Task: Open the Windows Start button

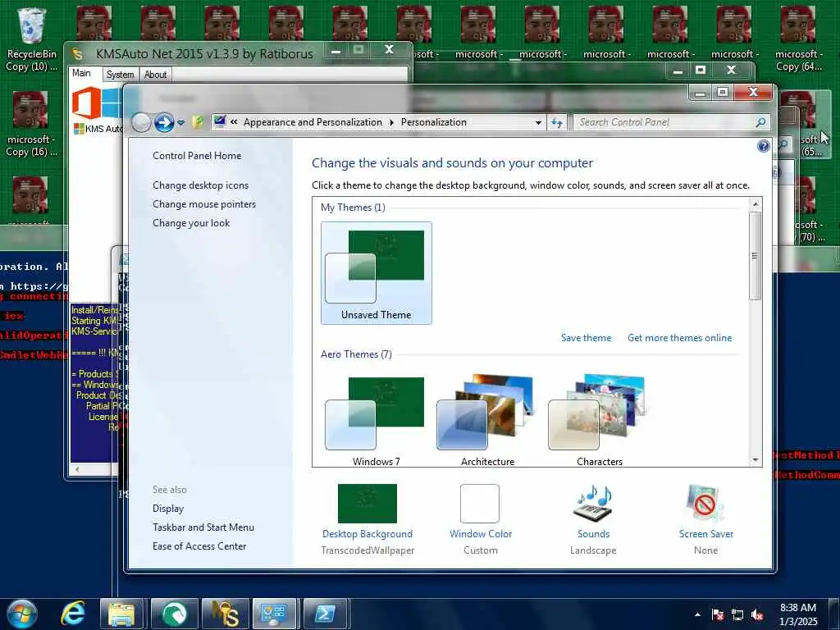Action: tap(22, 614)
